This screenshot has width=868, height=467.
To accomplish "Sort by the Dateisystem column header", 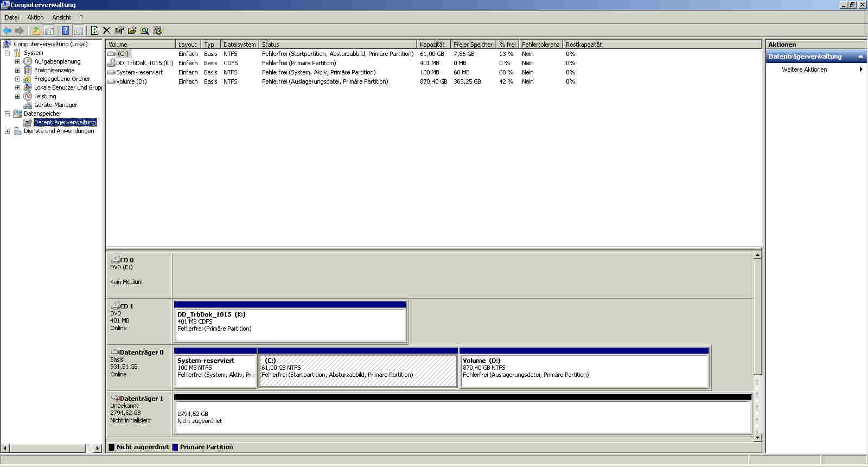I will (239, 45).
